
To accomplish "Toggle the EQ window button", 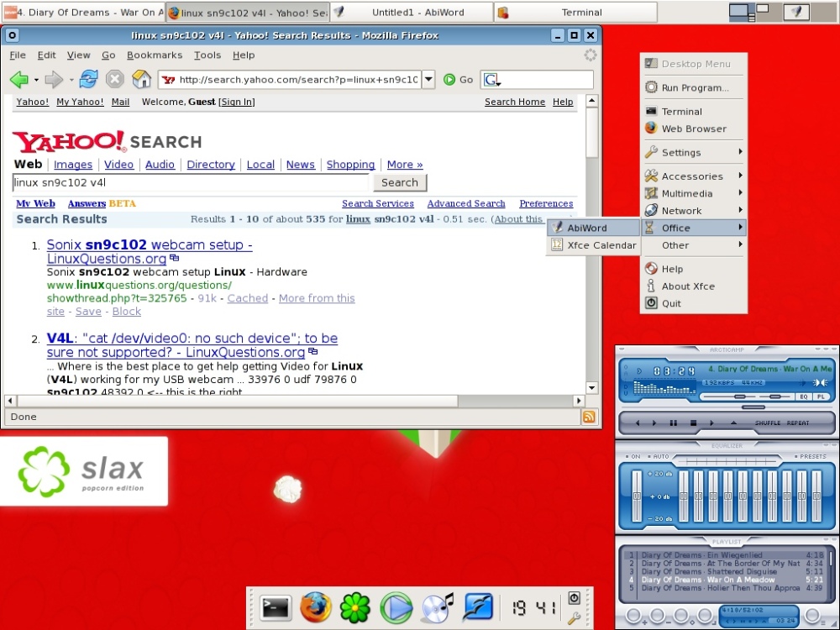I will click(x=804, y=397).
